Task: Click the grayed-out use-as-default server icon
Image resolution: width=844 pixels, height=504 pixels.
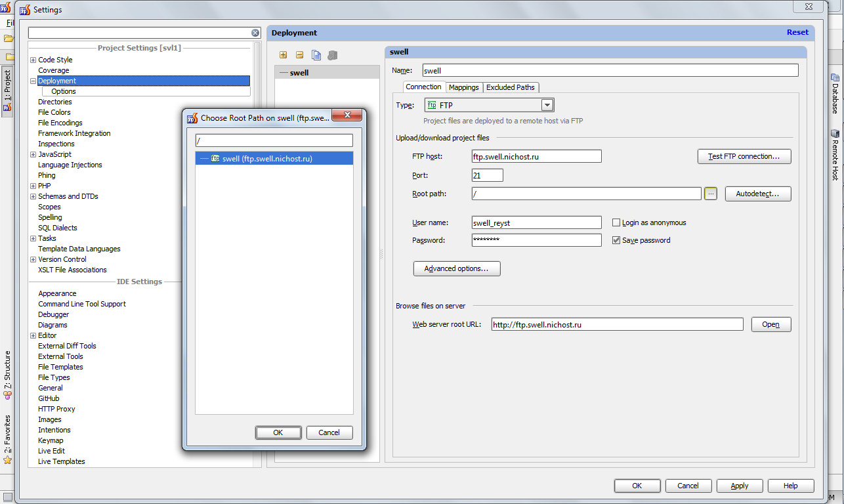Action: [333, 55]
